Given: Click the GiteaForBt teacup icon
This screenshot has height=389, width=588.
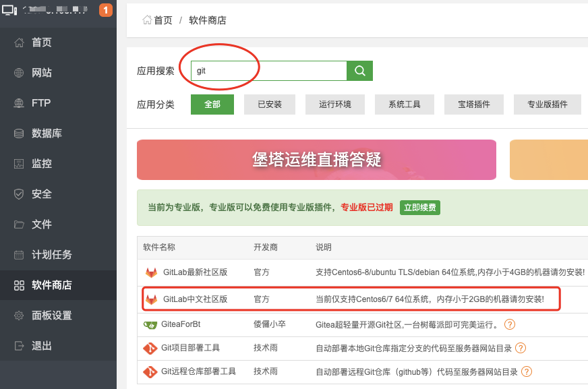Looking at the screenshot, I should tap(150, 325).
